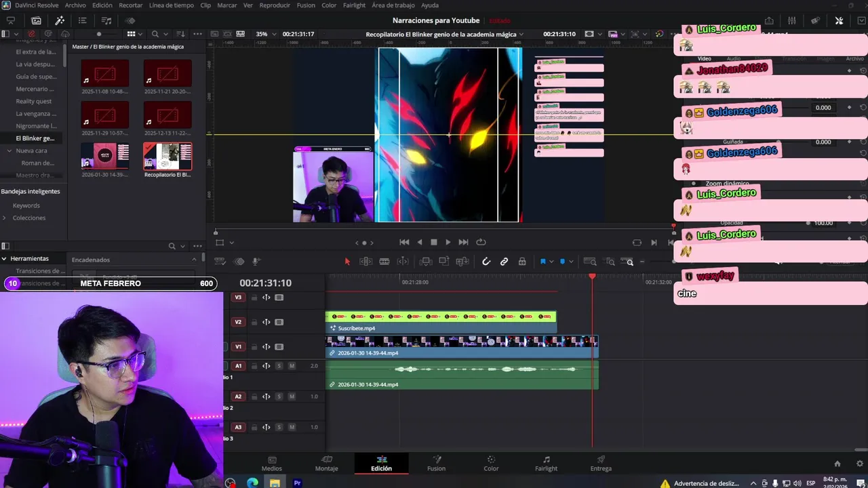Lock track V3
The image size is (868, 488).
[254, 298]
